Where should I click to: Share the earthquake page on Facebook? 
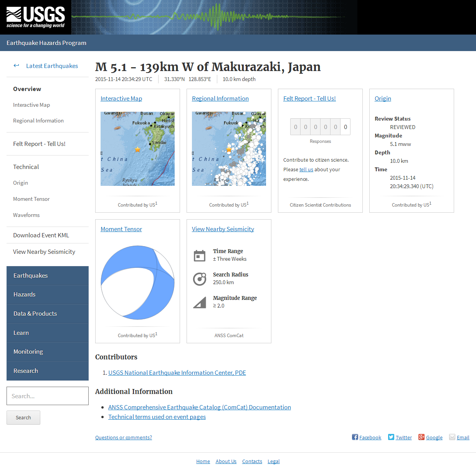pyautogui.click(x=355, y=437)
